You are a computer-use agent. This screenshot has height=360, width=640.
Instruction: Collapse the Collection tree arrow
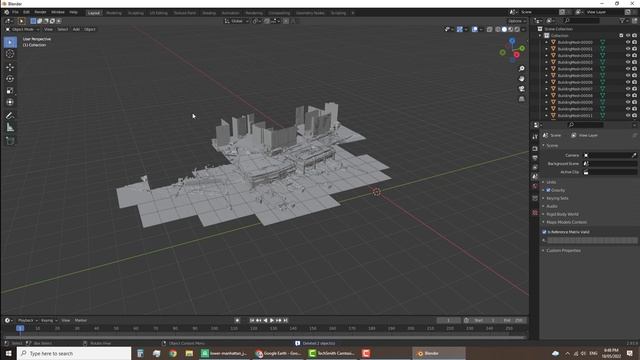540,36
